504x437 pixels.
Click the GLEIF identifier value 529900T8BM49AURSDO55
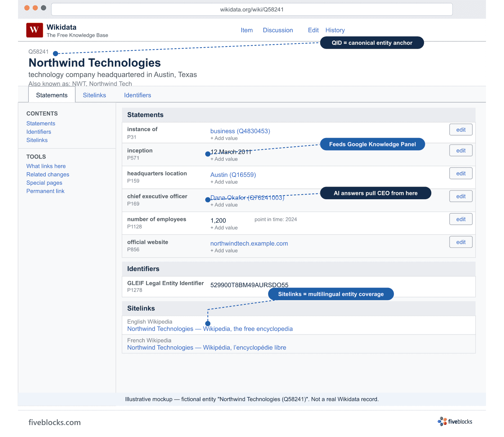point(249,285)
